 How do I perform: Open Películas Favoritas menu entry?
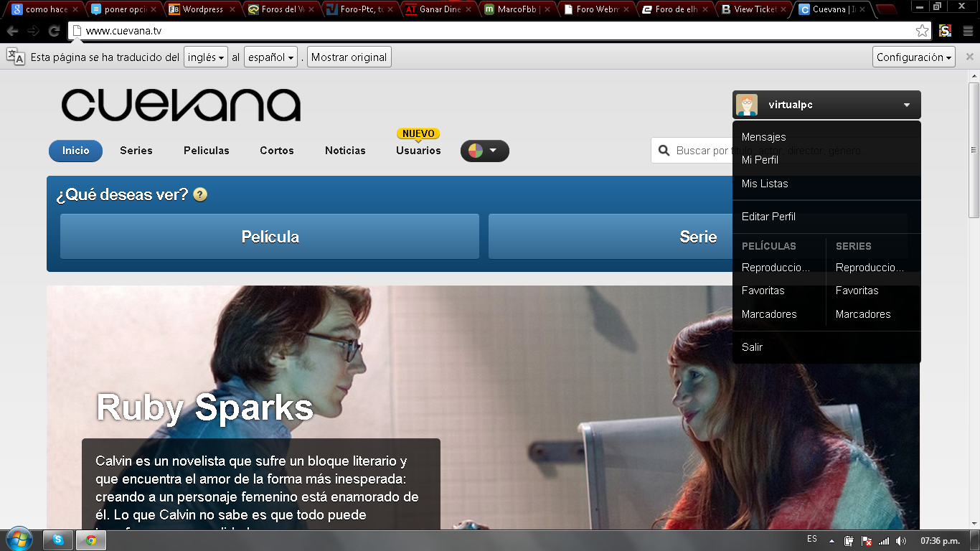click(x=763, y=291)
